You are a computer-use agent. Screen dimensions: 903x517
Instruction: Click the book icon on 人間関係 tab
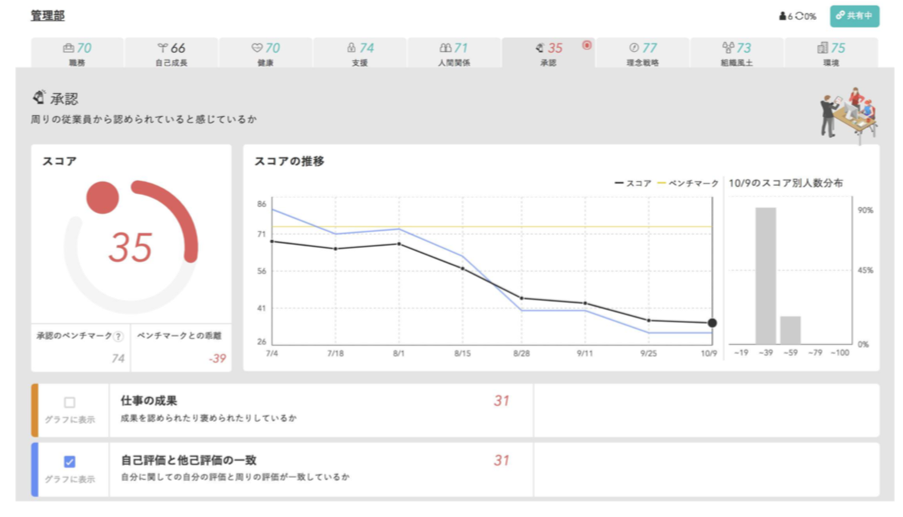pos(445,48)
